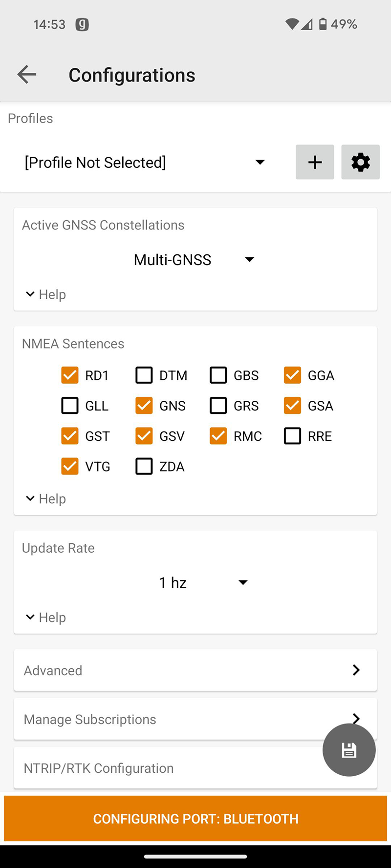Expand Help under NMEA Sentences
The width and height of the screenshot is (391, 868).
[45, 498]
